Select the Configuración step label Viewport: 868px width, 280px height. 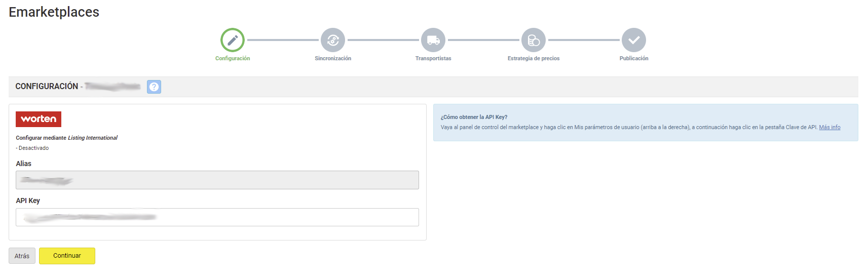(x=233, y=59)
